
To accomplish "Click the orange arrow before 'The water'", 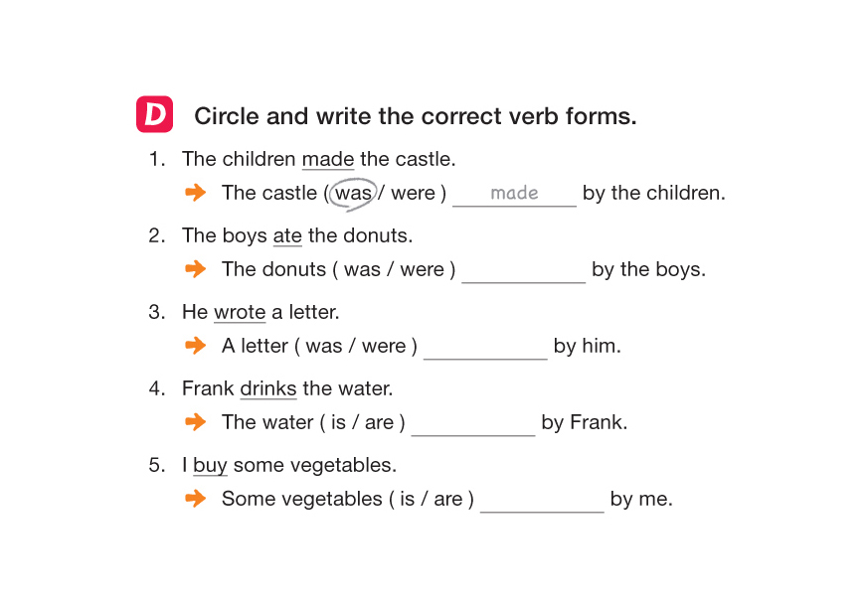I will coord(196,422).
